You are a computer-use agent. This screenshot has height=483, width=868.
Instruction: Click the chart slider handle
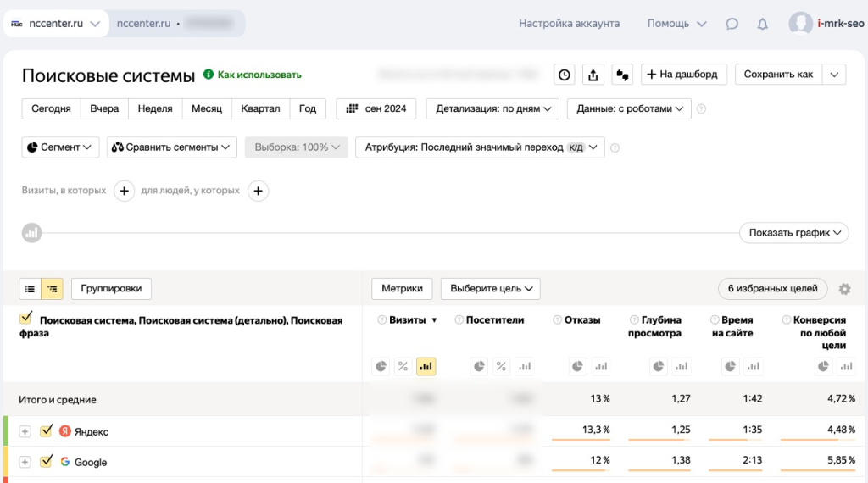coord(31,232)
